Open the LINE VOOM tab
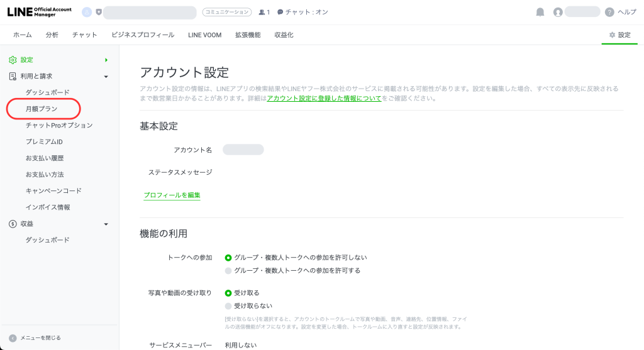Screen dimensions: 644x350 click(x=204, y=35)
